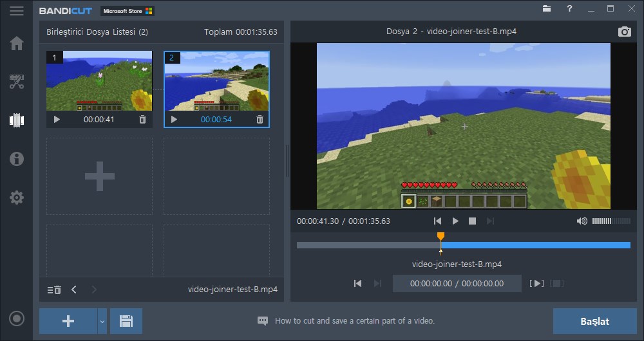Add file via large plus slot
The image size is (644, 341).
coord(99,176)
